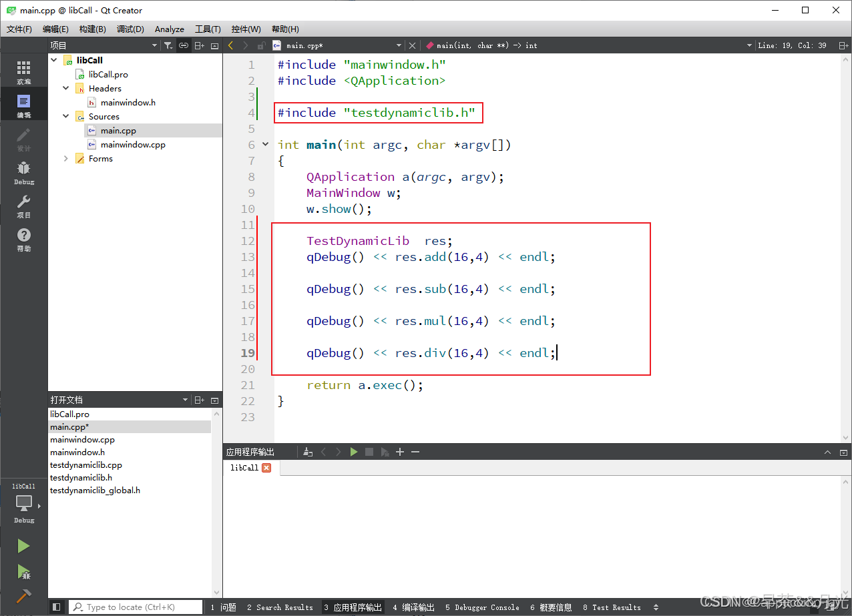Screen dimensions: 852x616
Task: Show the 4 编译输出 compile output pane
Action: click(x=413, y=607)
